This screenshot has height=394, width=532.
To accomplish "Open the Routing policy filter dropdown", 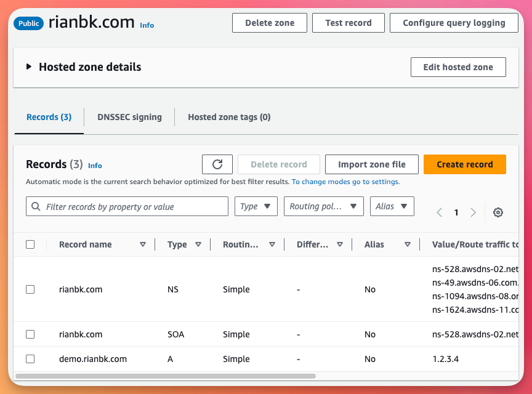I will 324,206.
